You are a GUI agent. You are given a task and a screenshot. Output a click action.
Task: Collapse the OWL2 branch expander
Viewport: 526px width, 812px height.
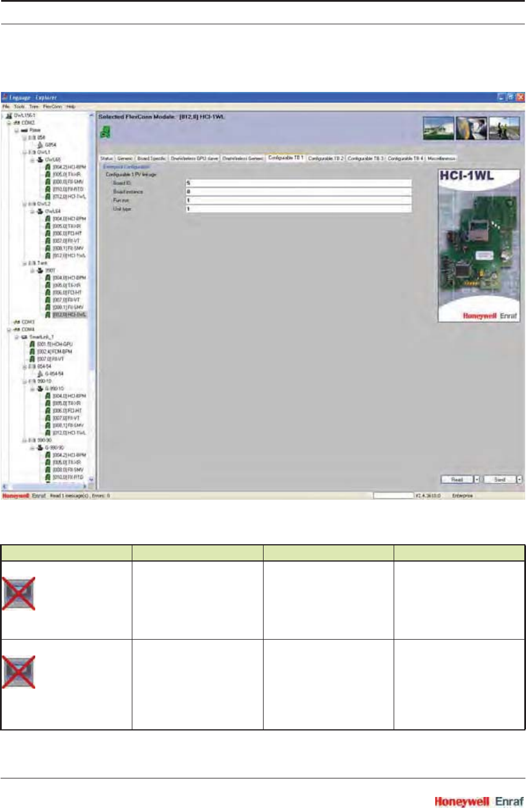pos(25,204)
